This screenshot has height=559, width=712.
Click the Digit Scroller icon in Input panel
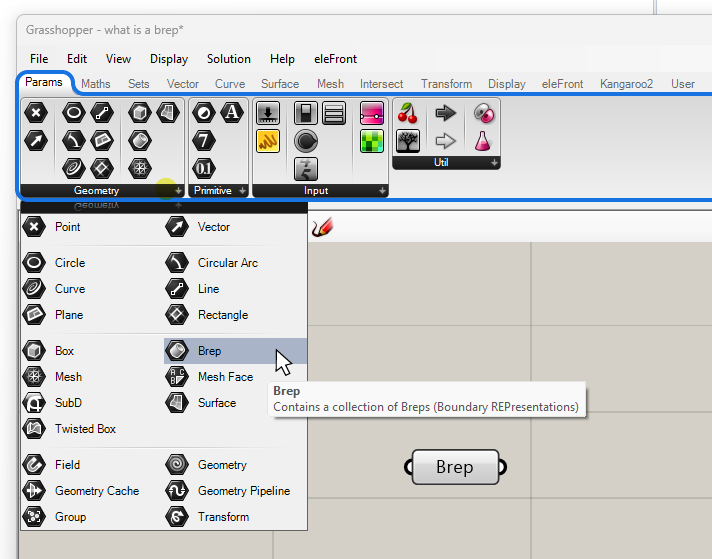[x=306, y=168]
